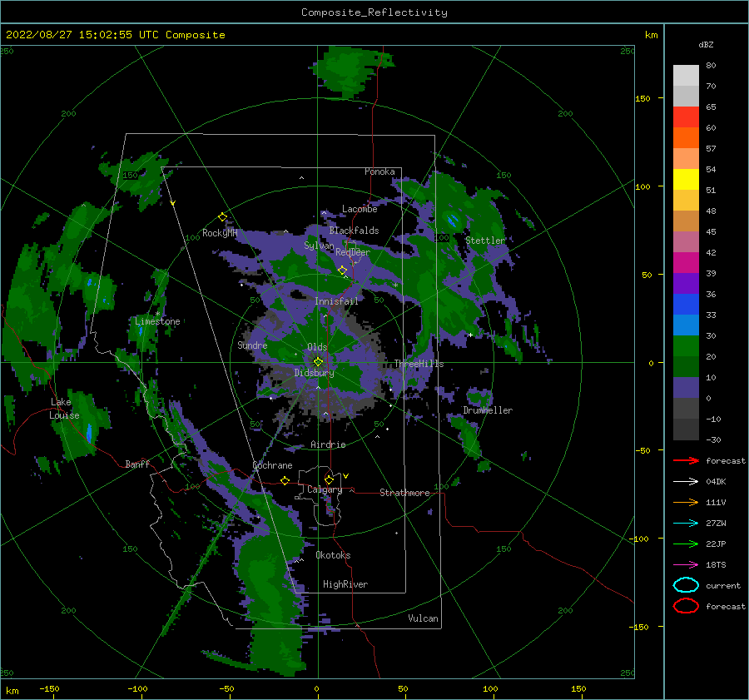Click the Okotoks city label
The width and height of the screenshot is (749, 700).
coord(333,555)
